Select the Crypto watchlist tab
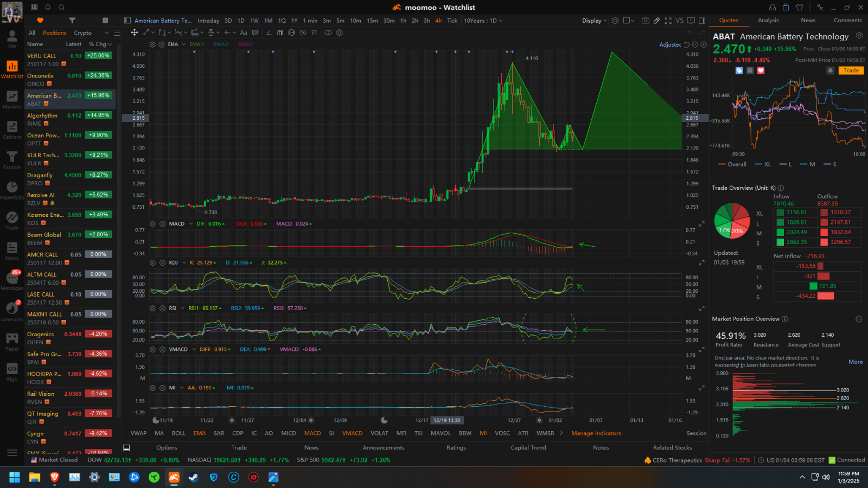The width and height of the screenshot is (868, 488). click(83, 33)
